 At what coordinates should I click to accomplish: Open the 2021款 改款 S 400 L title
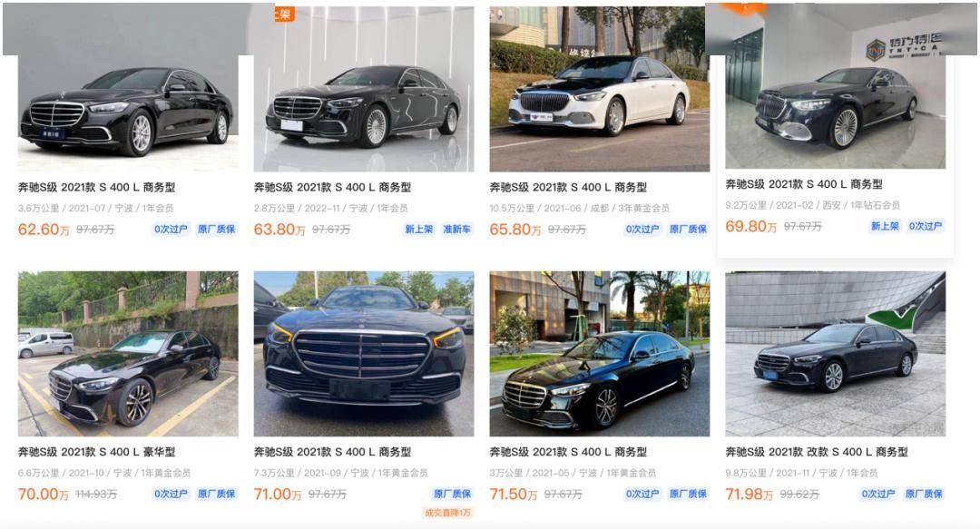coord(817,452)
